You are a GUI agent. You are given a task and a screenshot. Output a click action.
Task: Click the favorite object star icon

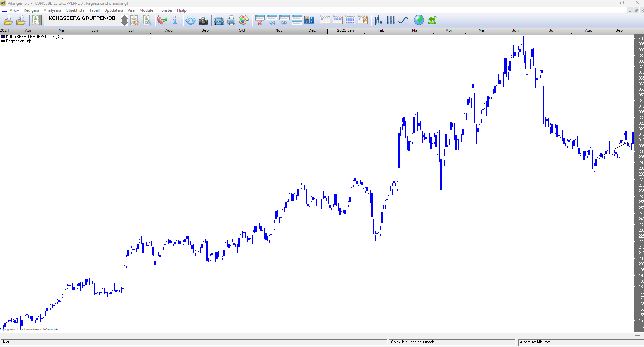click(x=135, y=21)
